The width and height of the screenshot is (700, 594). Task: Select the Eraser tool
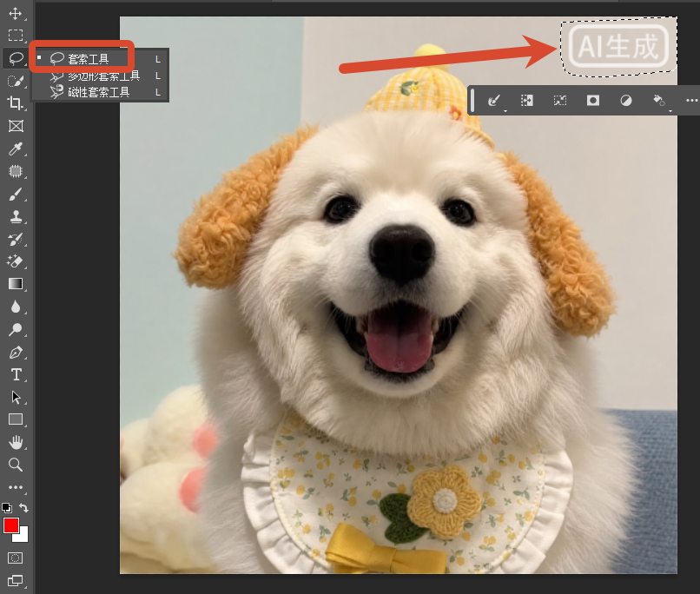pos(15,261)
